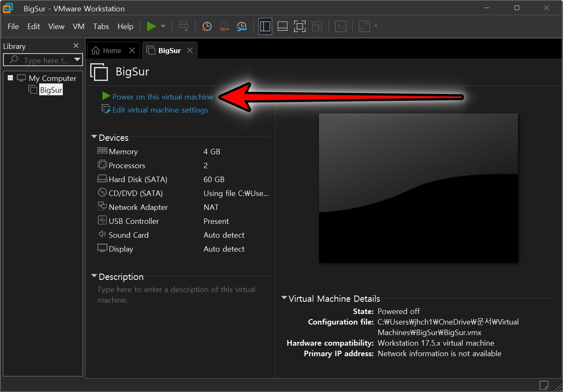Click Edit virtual machine settings

[x=160, y=110]
